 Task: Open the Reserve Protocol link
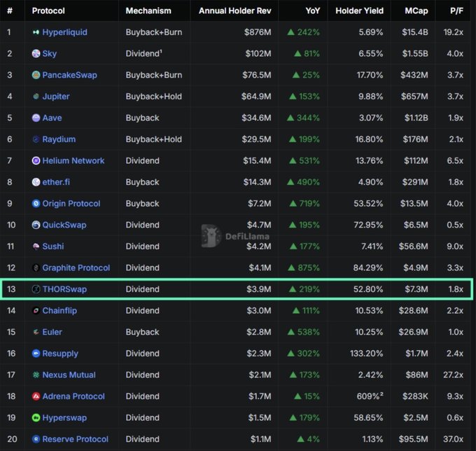click(76, 439)
